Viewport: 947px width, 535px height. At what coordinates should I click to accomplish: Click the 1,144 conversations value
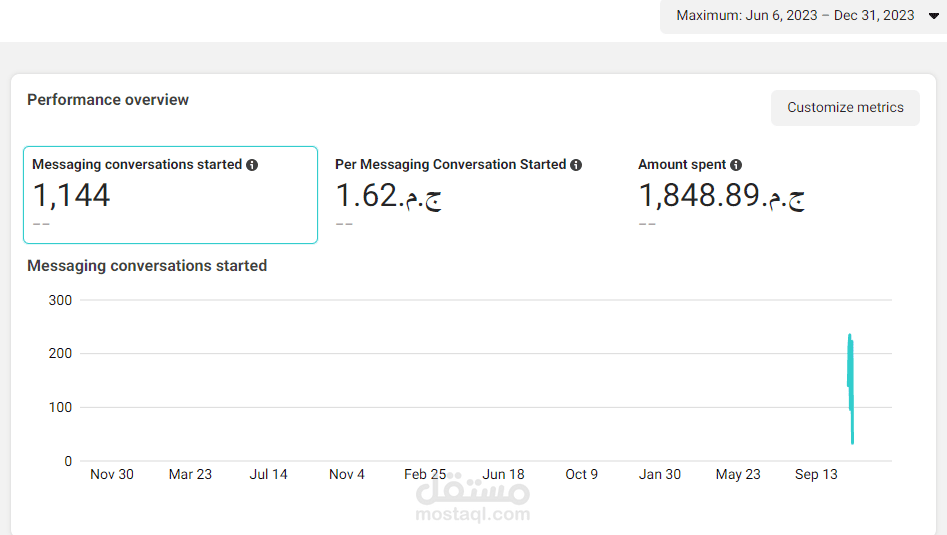click(x=71, y=196)
